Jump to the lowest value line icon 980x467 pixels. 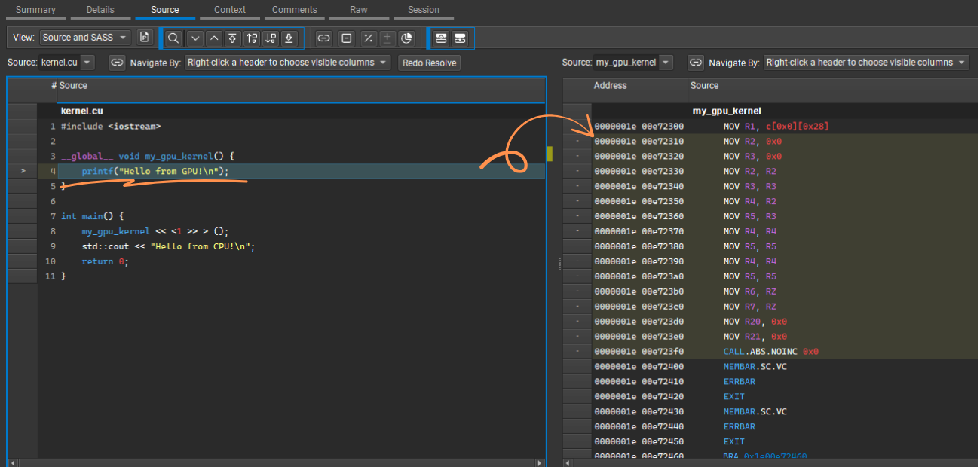[x=289, y=38]
